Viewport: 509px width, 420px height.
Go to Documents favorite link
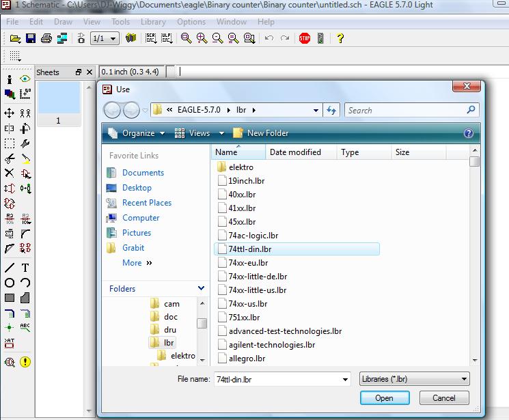pyautogui.click(x=143, y=173)
